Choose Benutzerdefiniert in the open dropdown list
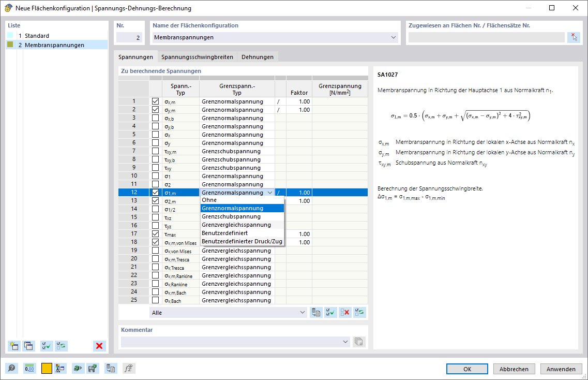This screenshot has height=380, width=588. tap(242, 233)
